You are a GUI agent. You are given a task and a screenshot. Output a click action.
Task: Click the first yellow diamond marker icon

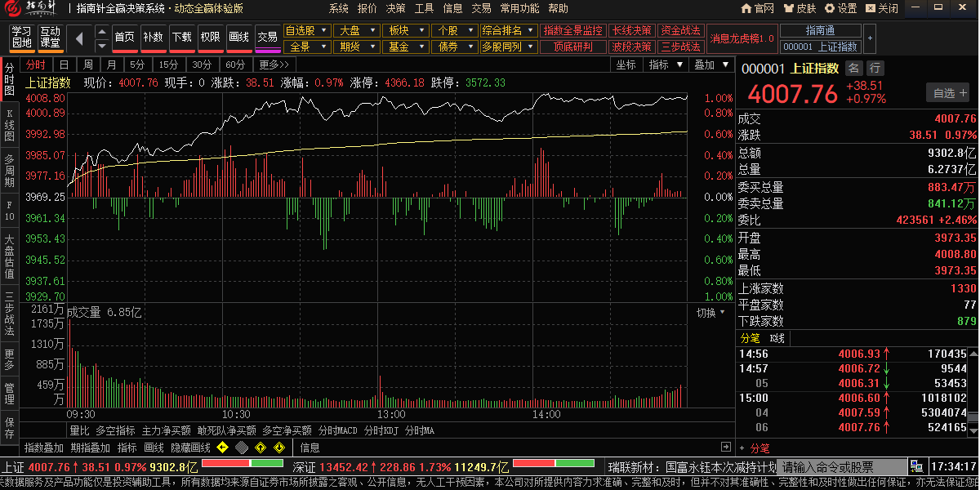pos(222,448)
